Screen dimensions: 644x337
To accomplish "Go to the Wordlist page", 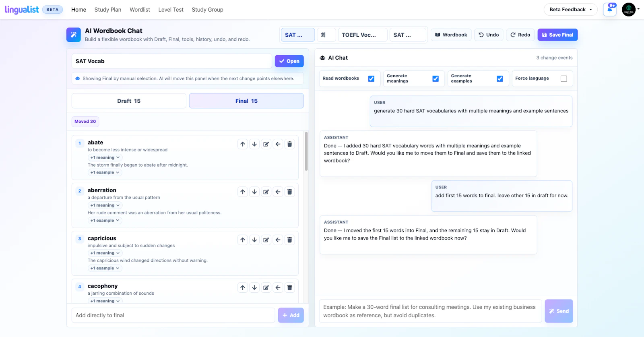I will (140, 10).
